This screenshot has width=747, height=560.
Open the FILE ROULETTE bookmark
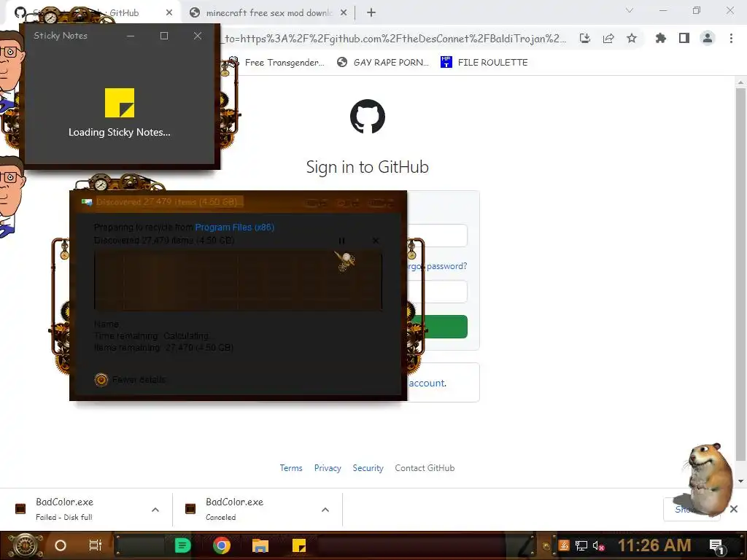pyautogui.click(x=484, y=62)
